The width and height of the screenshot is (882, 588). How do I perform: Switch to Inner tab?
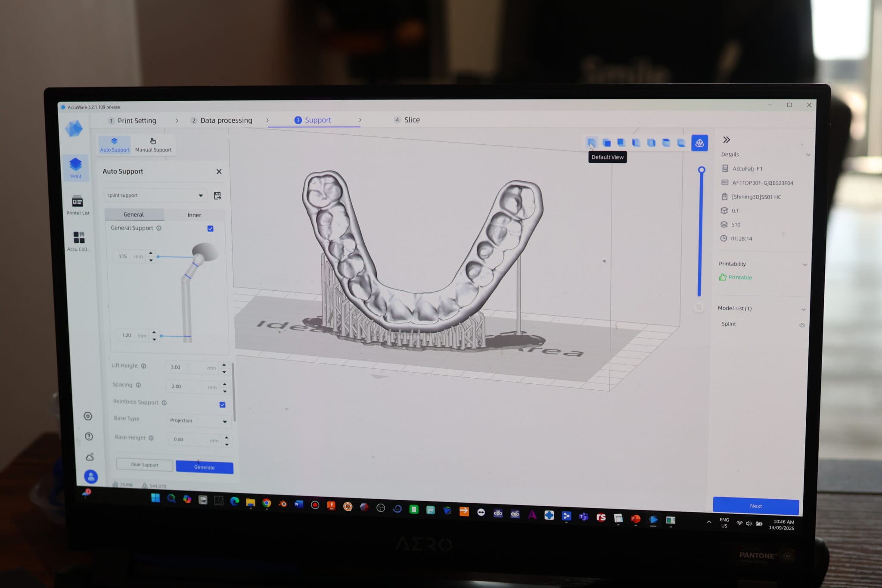(194, 215)
